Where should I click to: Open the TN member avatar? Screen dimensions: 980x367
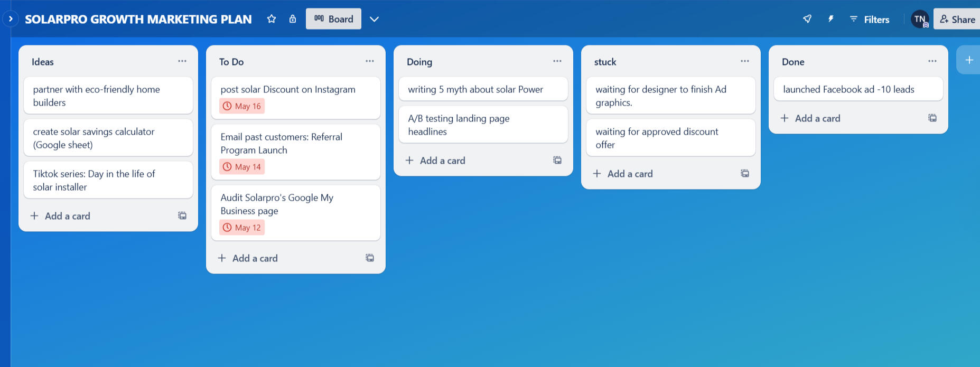920,19
